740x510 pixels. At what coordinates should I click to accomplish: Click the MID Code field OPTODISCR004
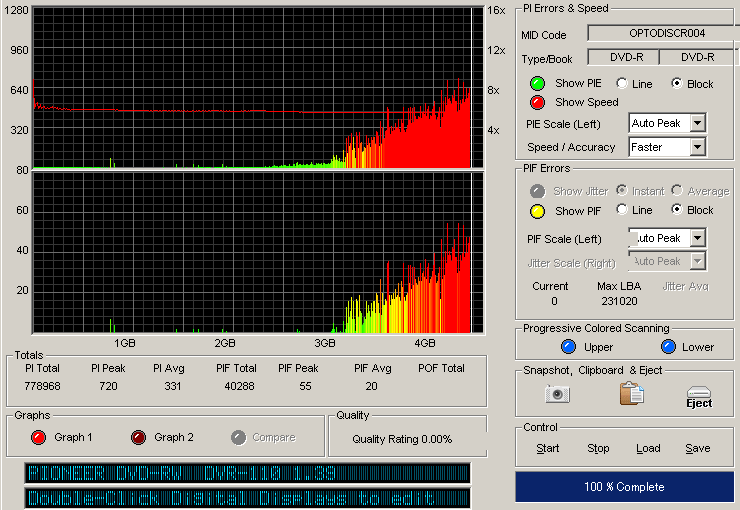point(666,33)
